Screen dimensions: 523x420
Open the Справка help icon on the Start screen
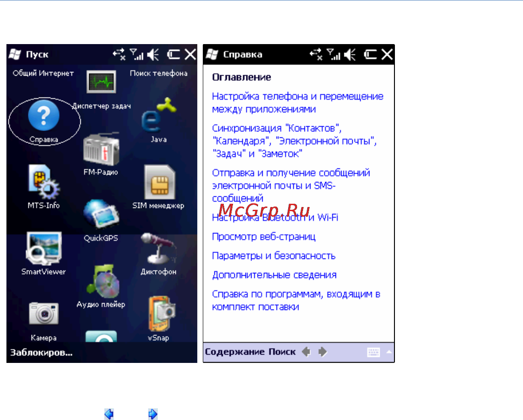[43, 116]
